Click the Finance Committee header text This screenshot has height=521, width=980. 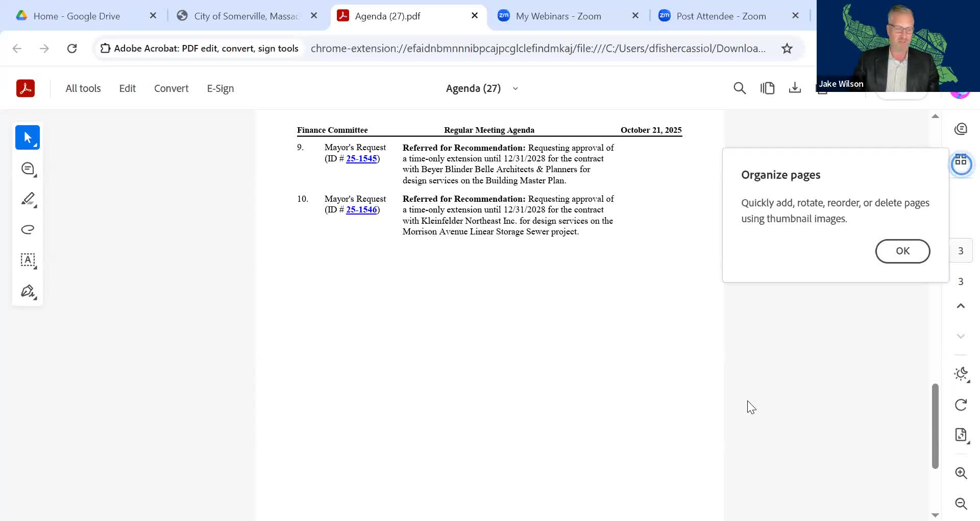point(332,130)
